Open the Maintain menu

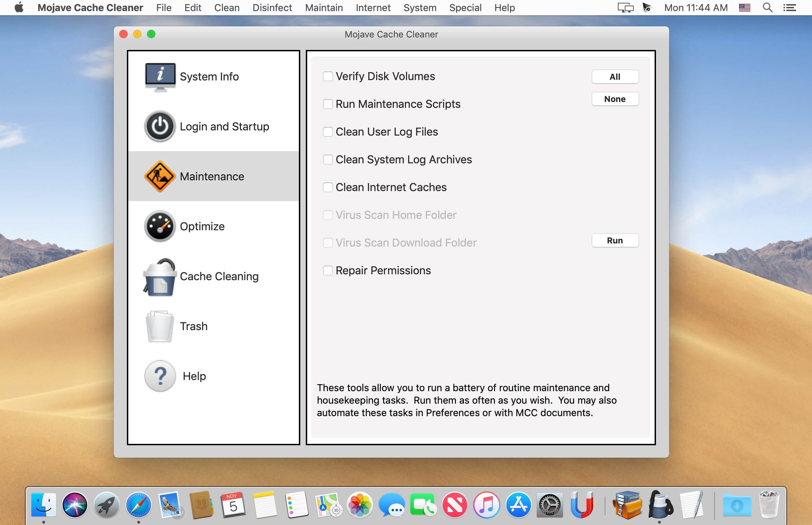coord(324,8)
